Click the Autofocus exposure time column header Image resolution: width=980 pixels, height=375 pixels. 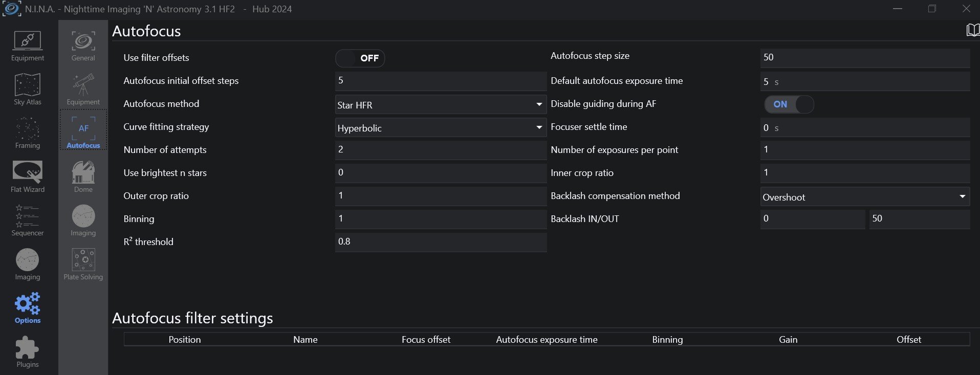(547, 340)
